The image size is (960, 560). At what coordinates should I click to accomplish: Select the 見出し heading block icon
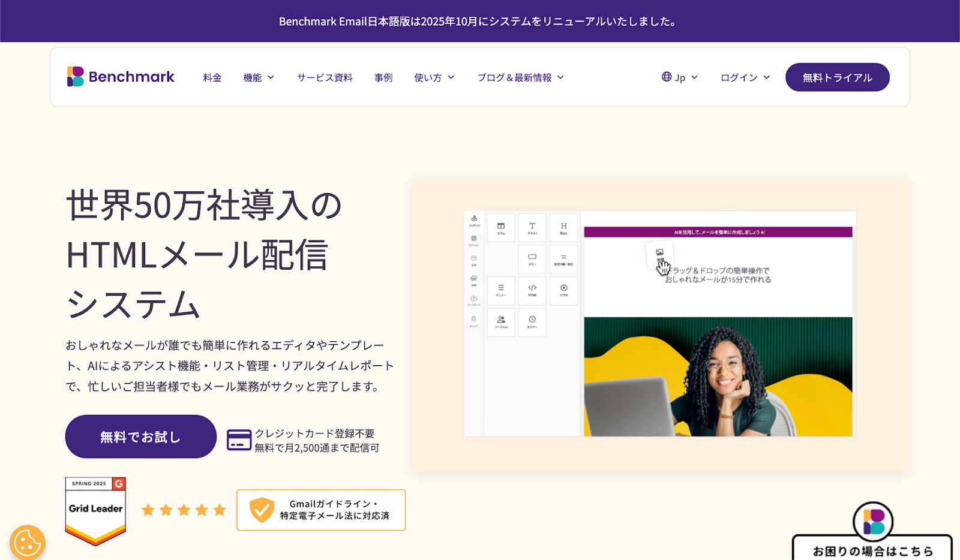[x=564, y=226]
